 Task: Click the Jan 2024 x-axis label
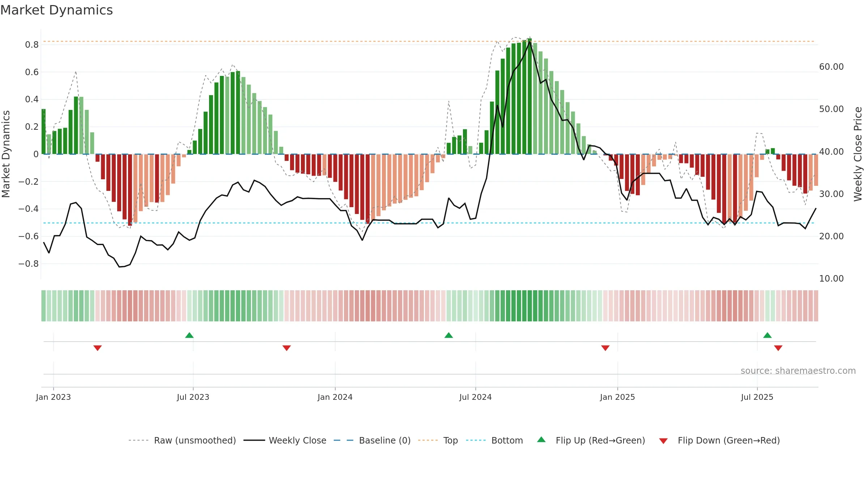[335, 397]
